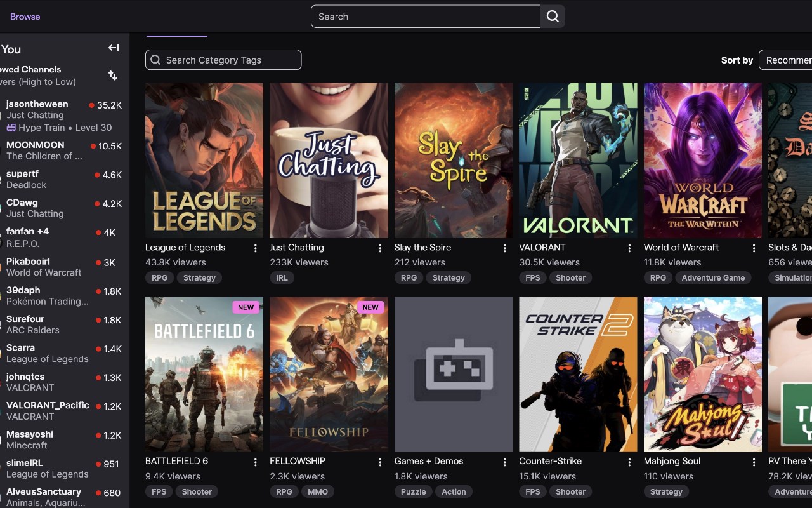Open slimeIRL channel in sidebar
This screenshot has width=812, height=508.
[x=63, y=469]
